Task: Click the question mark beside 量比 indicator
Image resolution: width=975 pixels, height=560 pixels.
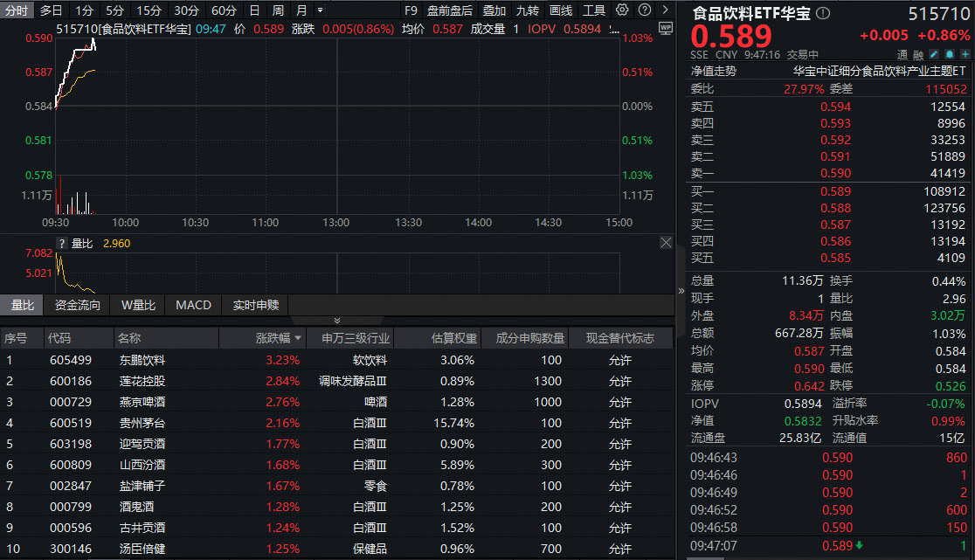Action: coord(62,244)
